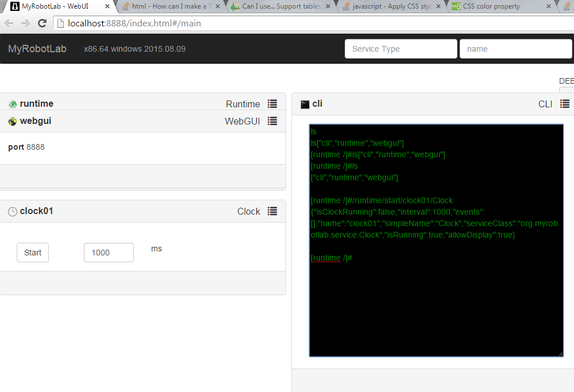Start the clock01 clock
This screenshot has height=392, width=574.
[33, 253]
